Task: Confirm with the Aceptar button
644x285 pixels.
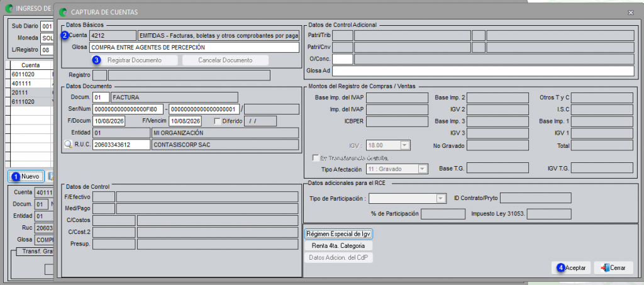Action: click(571, 268)
